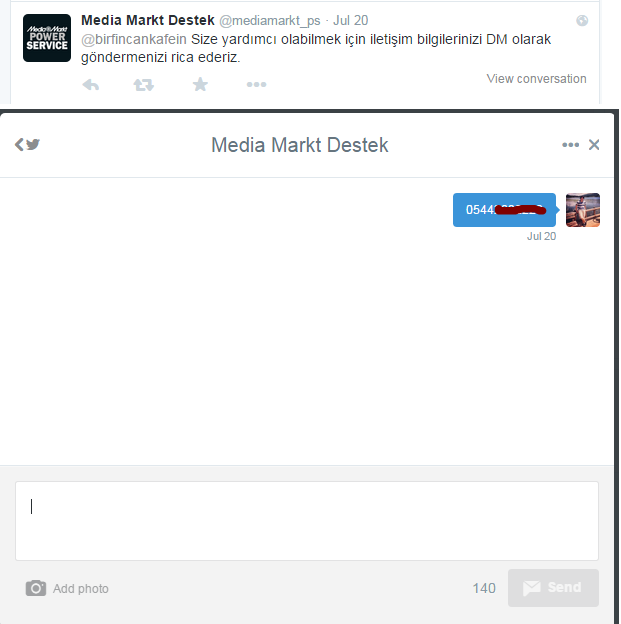
Task: Click the sent message bubble starting with 0544
Action: point(504,210)
